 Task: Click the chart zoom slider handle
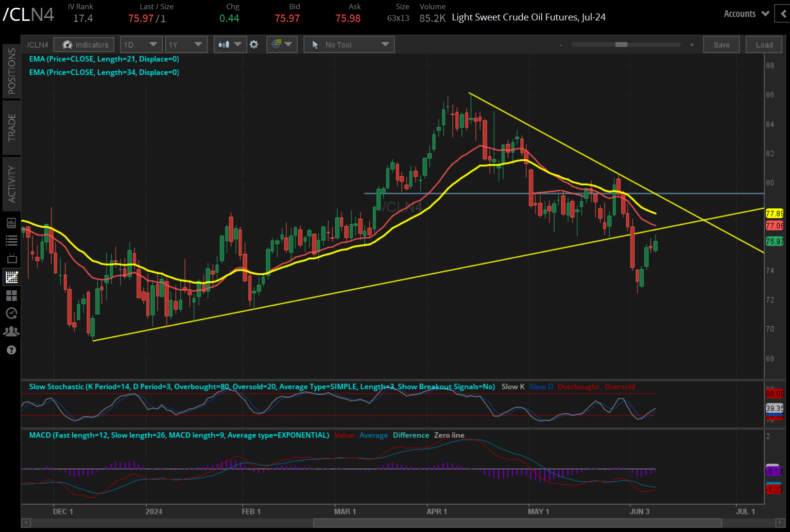621,45
